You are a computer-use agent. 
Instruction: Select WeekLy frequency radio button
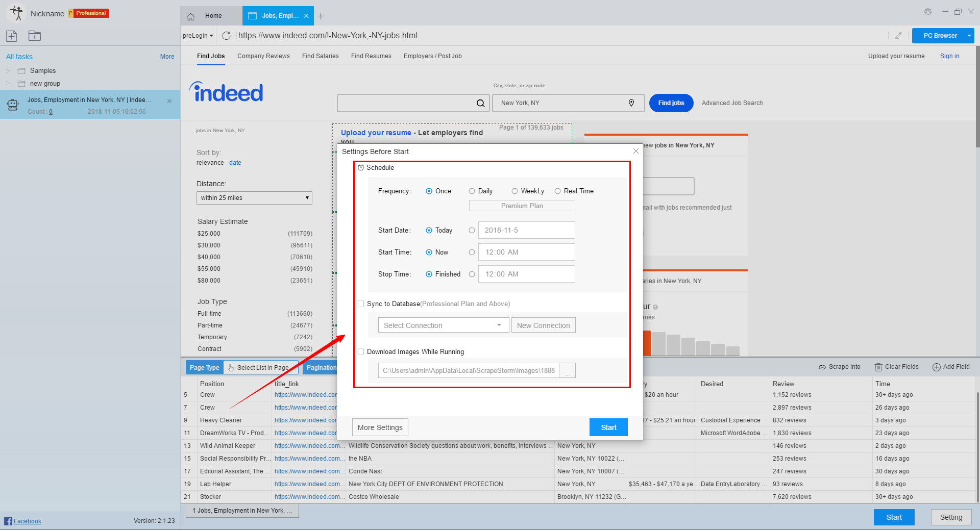[x=514, y=191]
